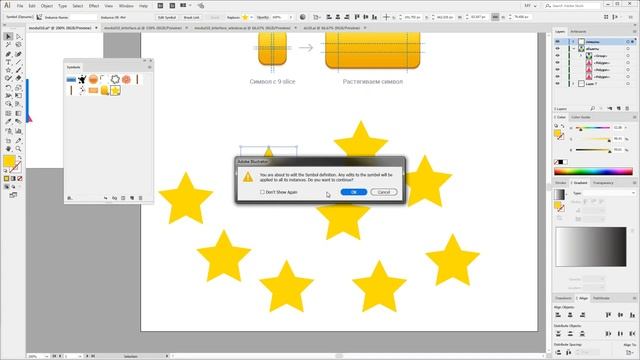Open the Object menu
This screenshot has height=360, width=640.
coord(47,6)
